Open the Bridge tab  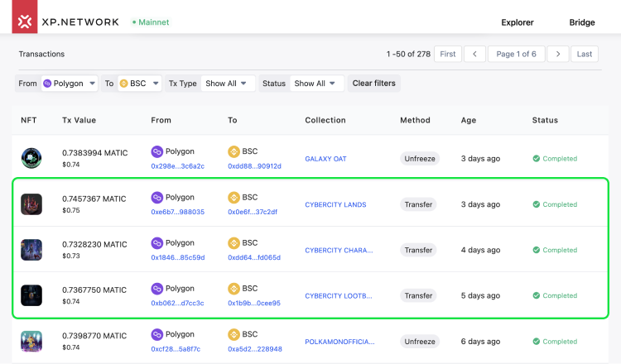point(582,22)
